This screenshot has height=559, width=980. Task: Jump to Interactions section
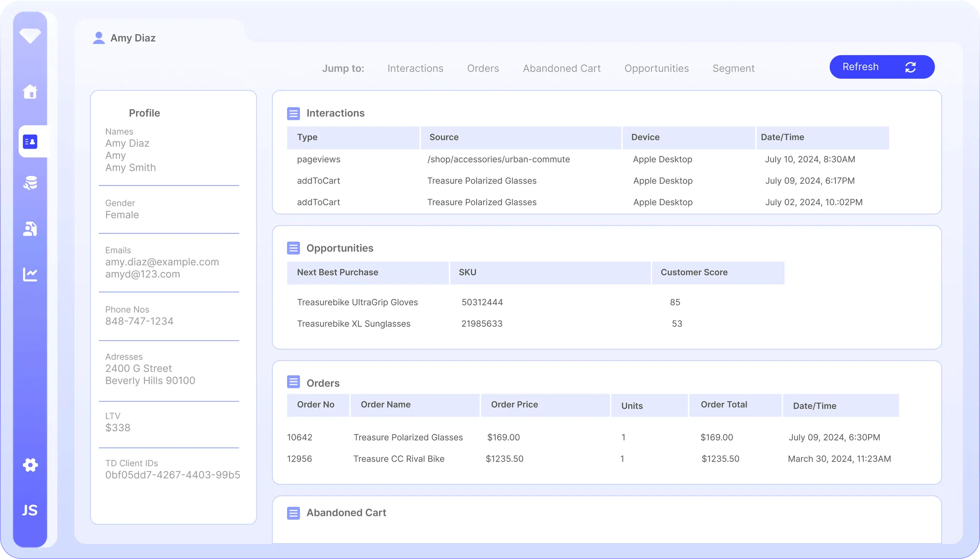tap(415, 68)
